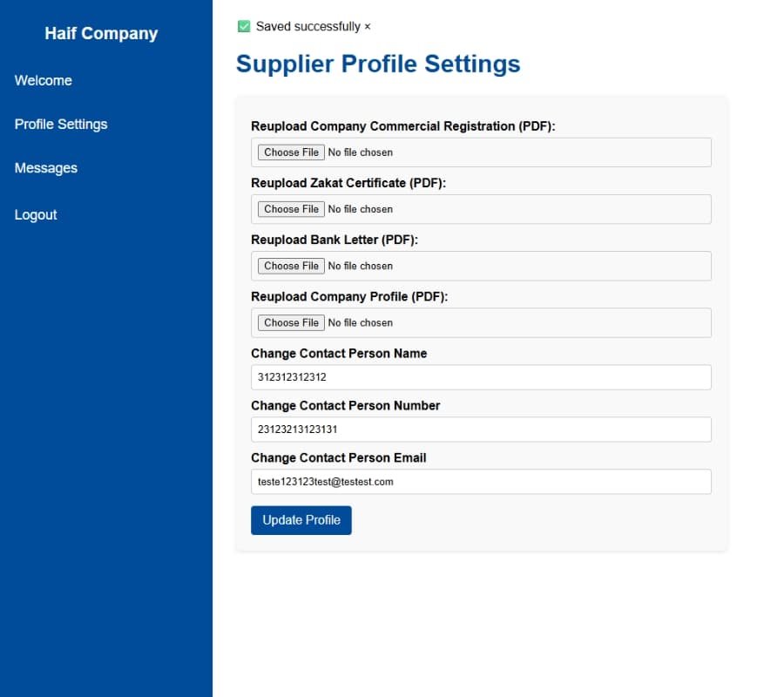Choose File for Company Commercial Registration
This screenshot has width=784, height=697.
pos(290,152)
